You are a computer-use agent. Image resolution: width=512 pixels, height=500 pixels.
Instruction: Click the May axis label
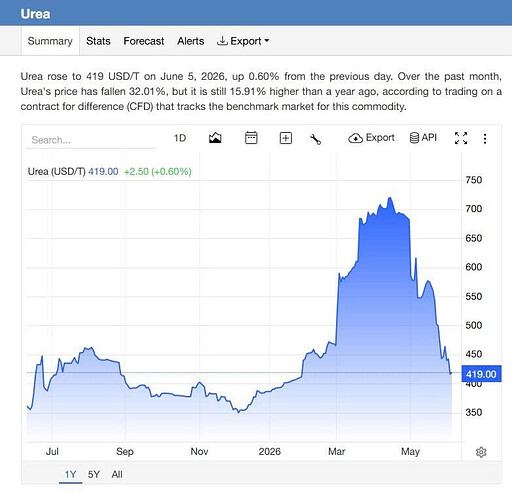[x=410, y=451]
